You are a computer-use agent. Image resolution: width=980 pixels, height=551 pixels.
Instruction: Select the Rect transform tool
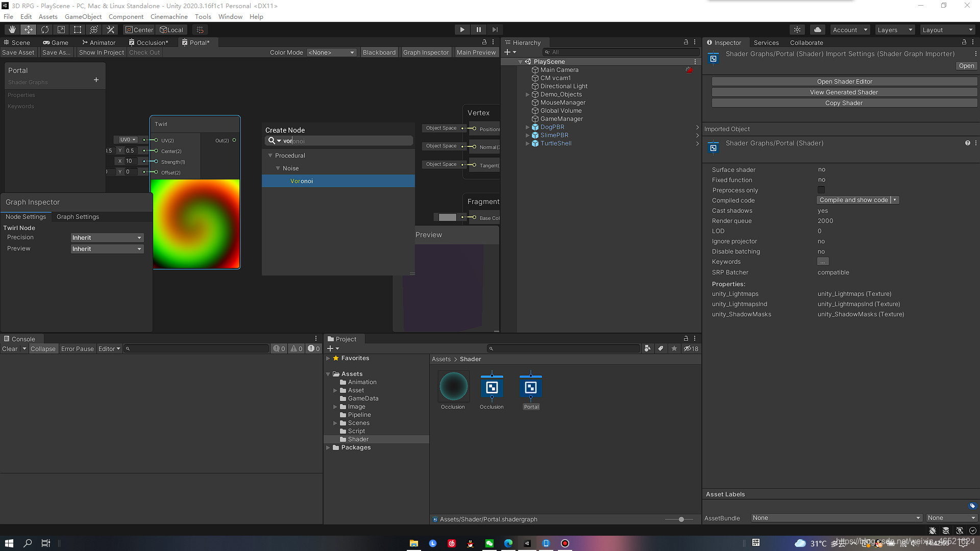click(78, 30)
